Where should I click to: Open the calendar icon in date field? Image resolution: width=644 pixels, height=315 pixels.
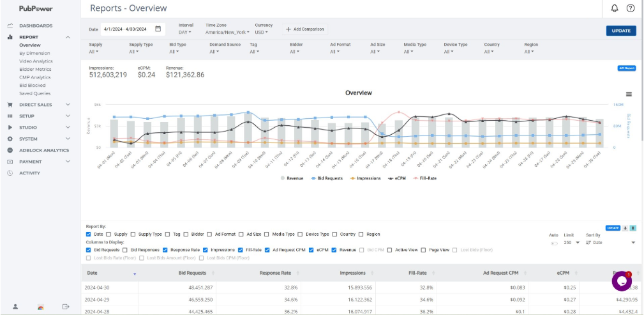click(x=158, y=29)
